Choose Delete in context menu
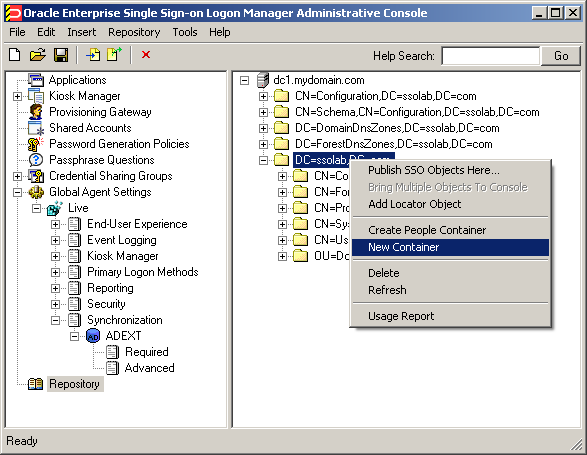 pos(450,273)
